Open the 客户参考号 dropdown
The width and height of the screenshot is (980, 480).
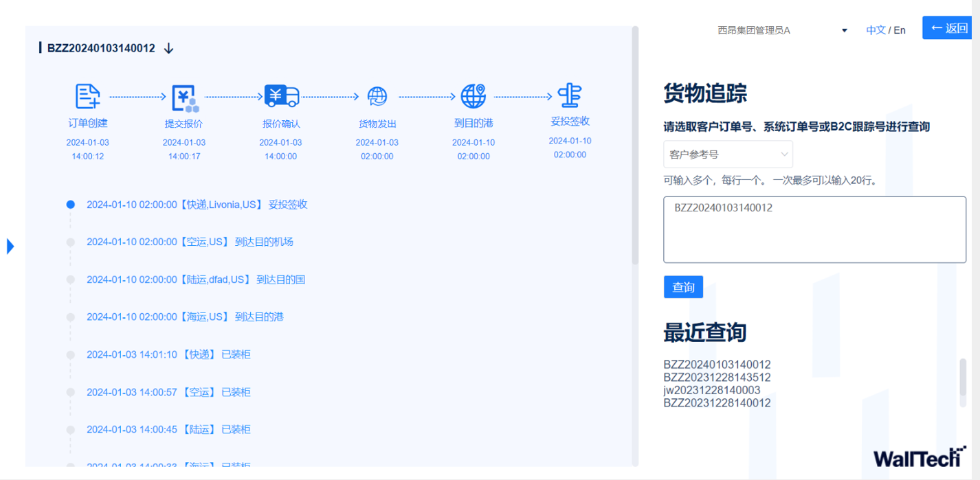click(x=728, y=155)
